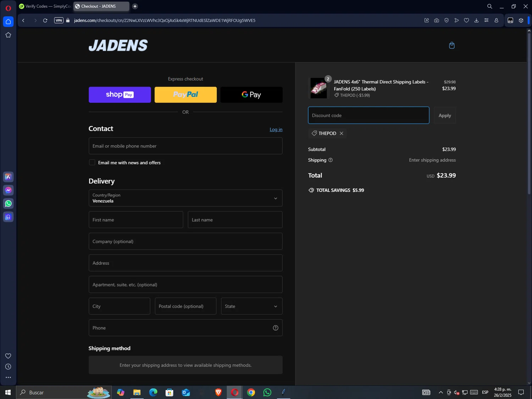Show hidden system tray icons

440,392
